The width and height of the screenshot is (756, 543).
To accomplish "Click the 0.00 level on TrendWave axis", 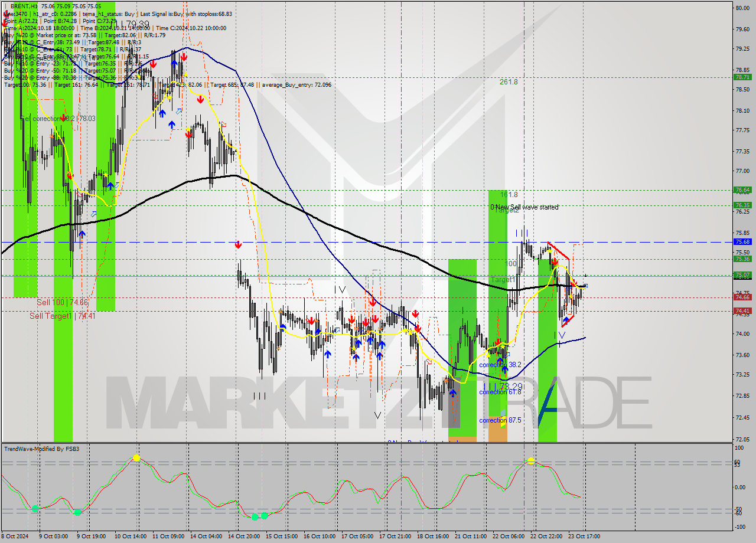I will (x=741, y=488).
